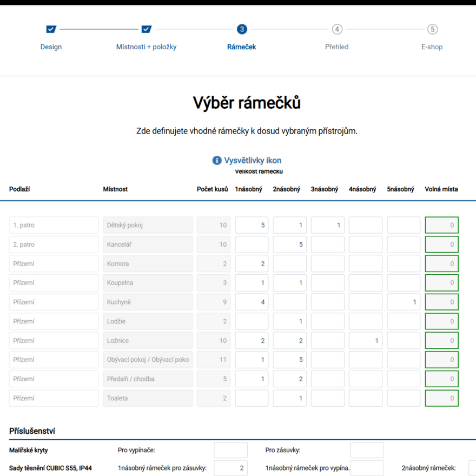This screenshot has width=476, height=476.
Task: Open the Vysvětlivky ikon link
Action: click(x=253, y=160)
